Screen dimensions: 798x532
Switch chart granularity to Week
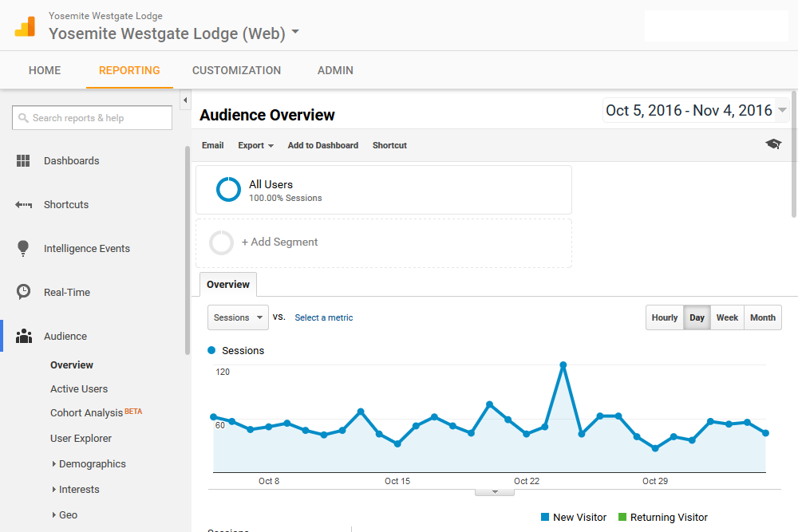(727, 317)
